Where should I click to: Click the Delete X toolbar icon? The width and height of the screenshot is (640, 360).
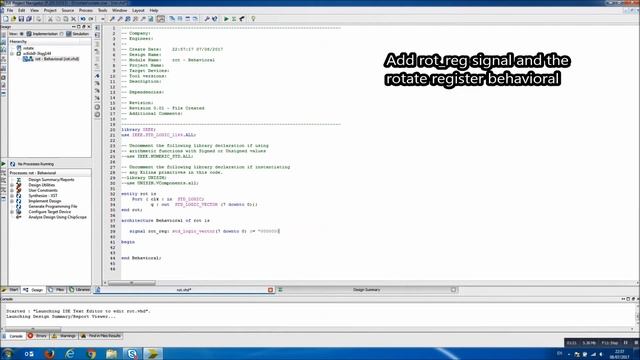tap(73, 19)
